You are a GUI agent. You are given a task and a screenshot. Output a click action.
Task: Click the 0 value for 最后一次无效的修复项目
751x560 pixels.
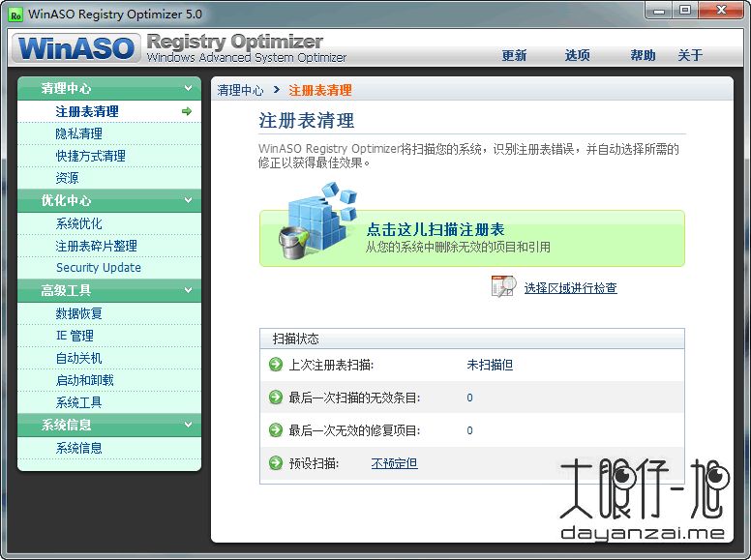[469, 430]
